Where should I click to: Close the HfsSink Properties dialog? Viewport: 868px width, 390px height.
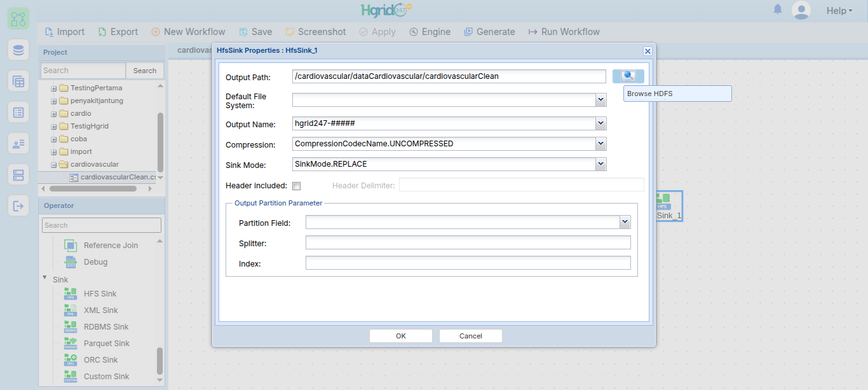pyautogui.click(x=648, y=51)
